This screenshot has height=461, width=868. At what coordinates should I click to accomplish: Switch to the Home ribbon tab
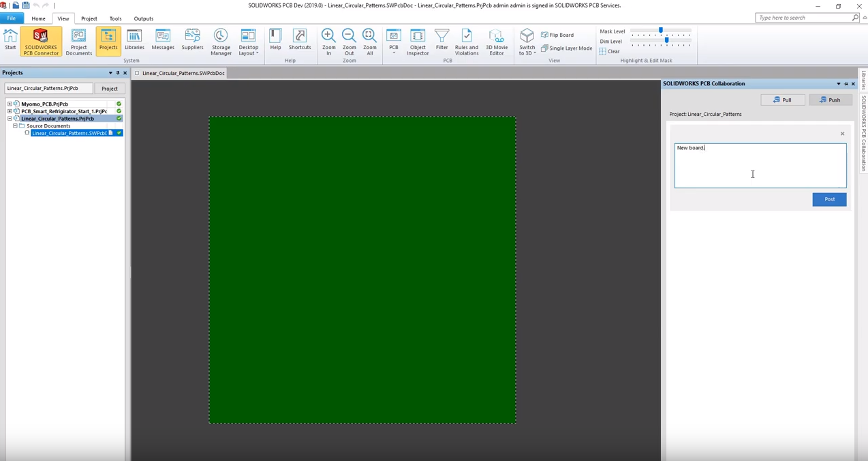(x=38, y=18)
